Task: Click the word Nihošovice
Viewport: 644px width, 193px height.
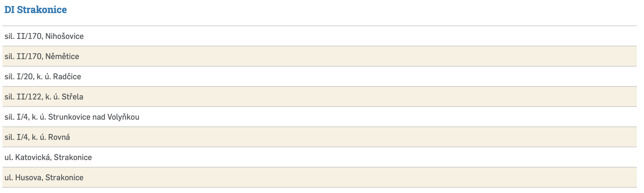Action: pyautogui.click(x=64, y=36)
